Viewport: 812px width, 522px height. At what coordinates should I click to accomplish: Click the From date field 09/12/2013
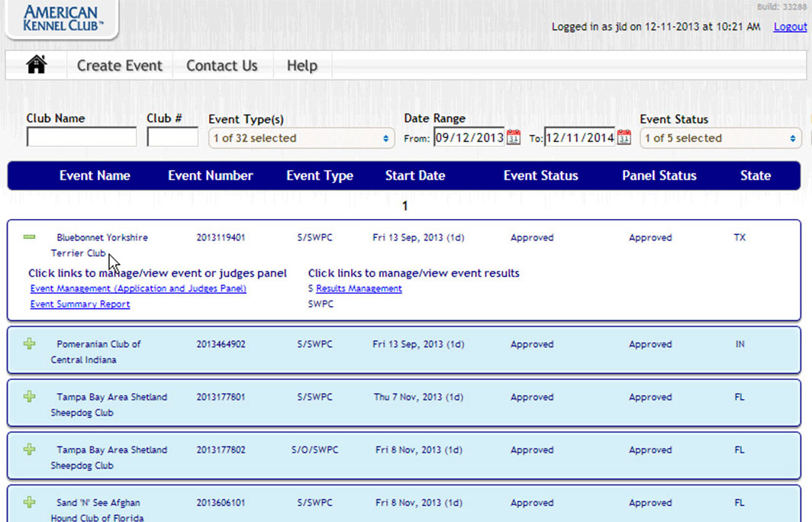[x=469, y=137]
